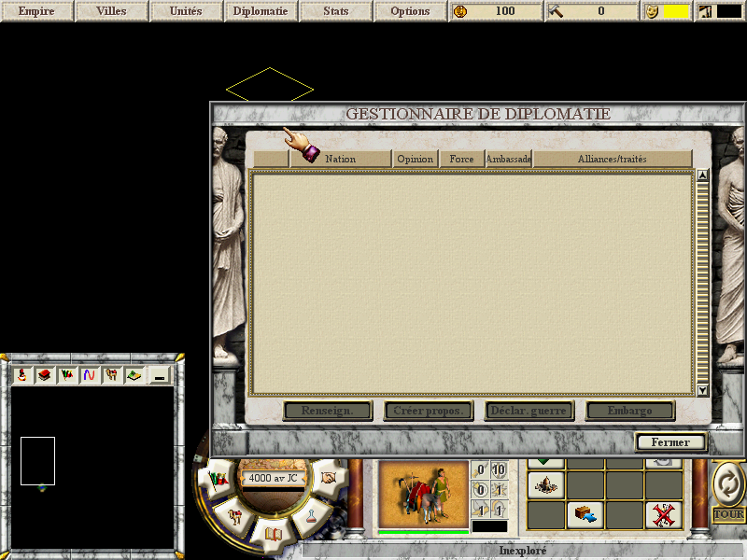Viewport: 747px width, 560px height.
Task: Toggle the blue-red curve filter on minimap toolbar
Action: (89, 375)
